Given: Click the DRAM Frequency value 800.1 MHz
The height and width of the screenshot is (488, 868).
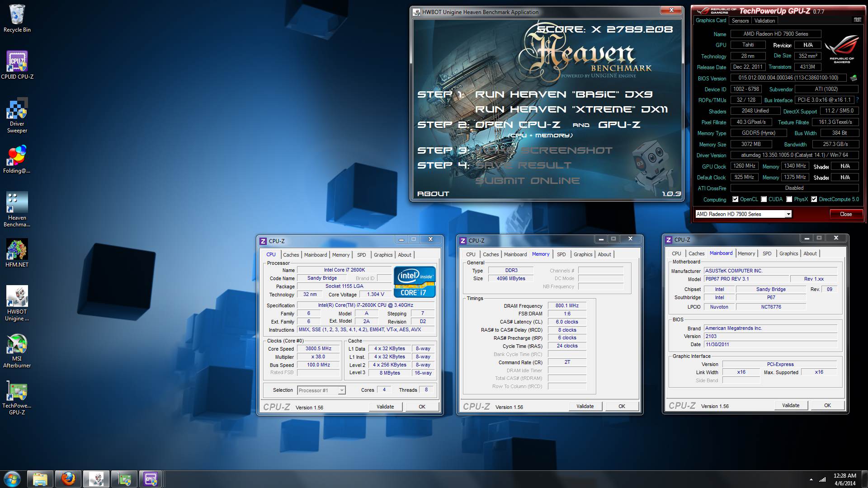Looking at the screenshot, I should pos(567,306).
